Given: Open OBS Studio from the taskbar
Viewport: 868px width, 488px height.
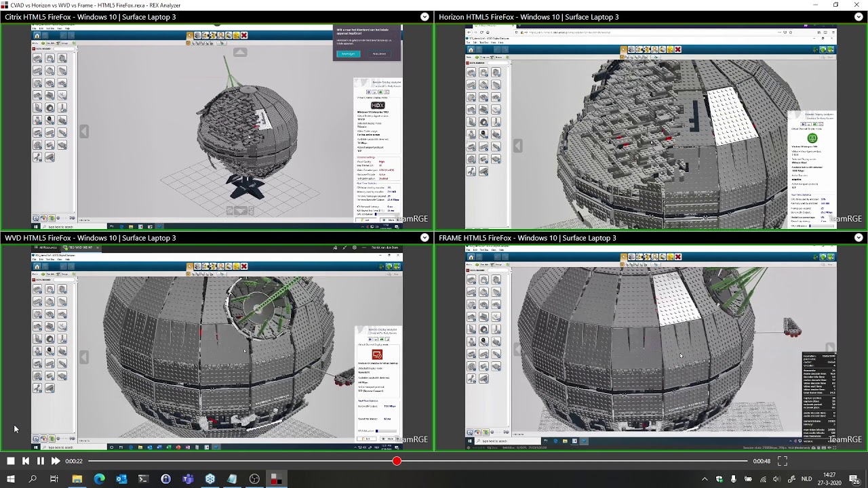Looking at the screenshot, I should (x=254, y=479).
